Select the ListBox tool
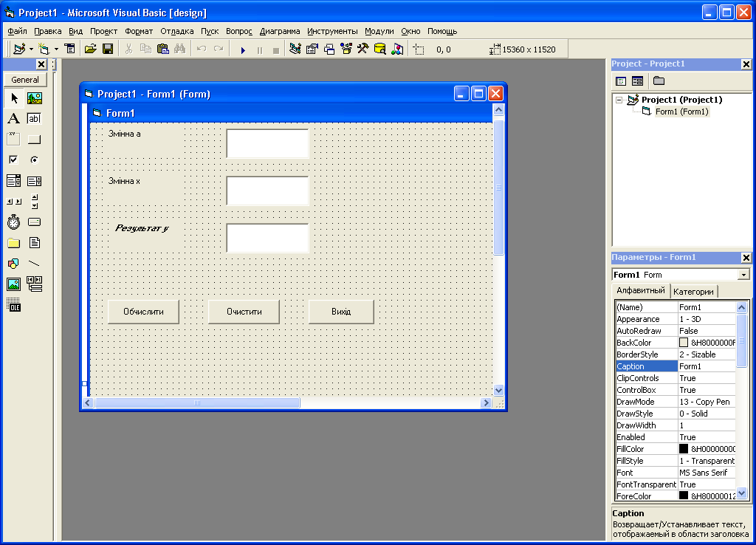 [34, 181]
